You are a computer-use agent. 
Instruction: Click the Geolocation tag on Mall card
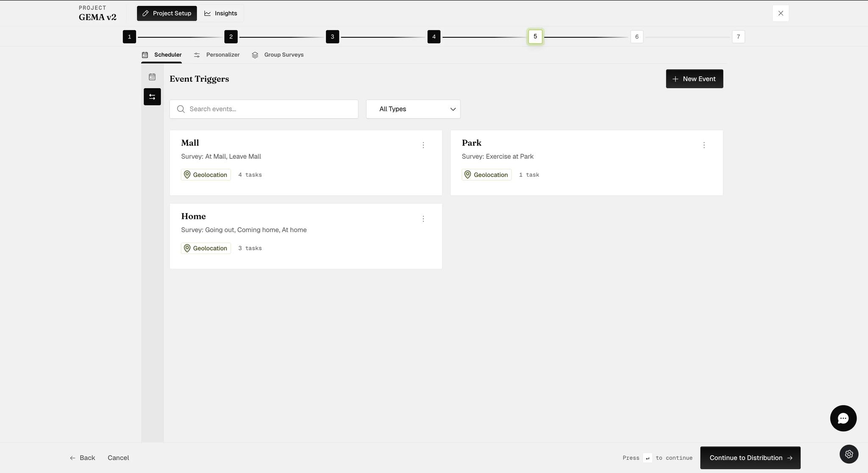(206, 175)
